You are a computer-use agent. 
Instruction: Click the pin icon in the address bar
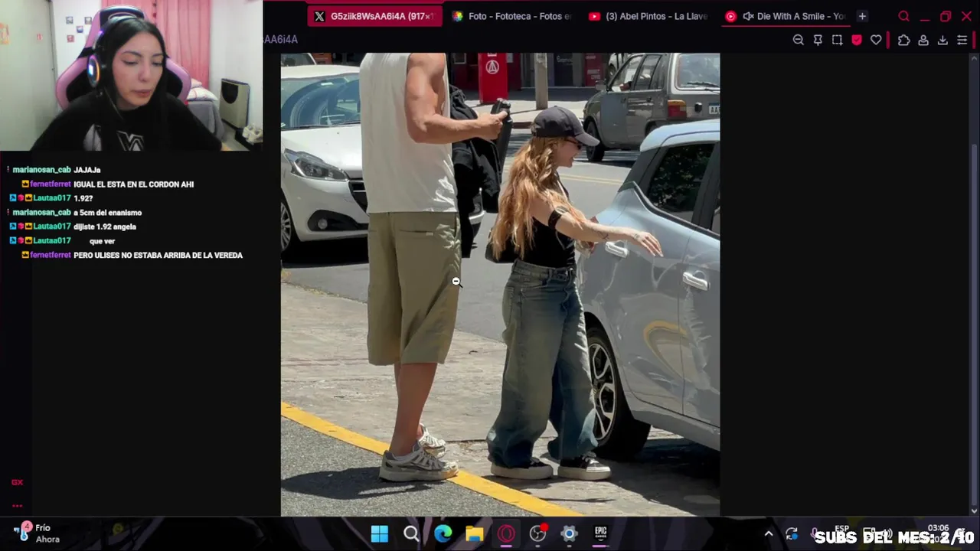[x=818, y=40]
